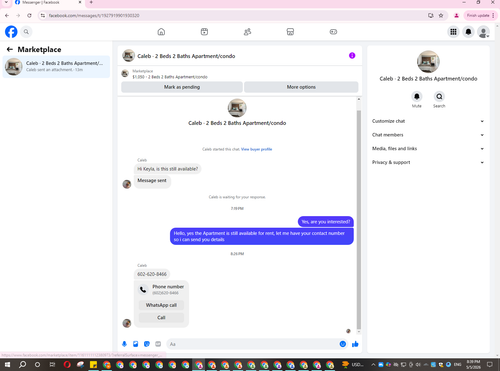Open a new browser tab
The width and height of the screenshot is (500, 371).
point(91,2)
